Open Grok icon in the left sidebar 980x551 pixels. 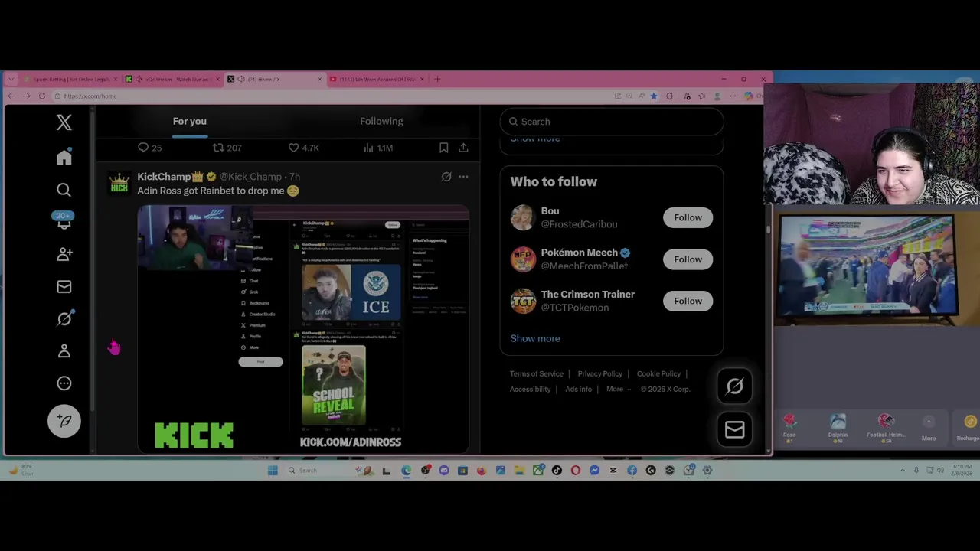64,318
